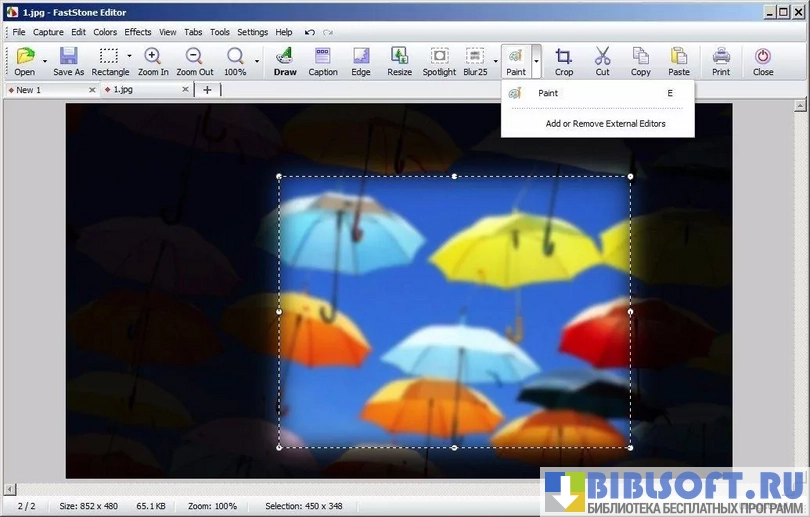810x517 pixels.
Task: Add a new tab with plus button
Action: point(207,90)
